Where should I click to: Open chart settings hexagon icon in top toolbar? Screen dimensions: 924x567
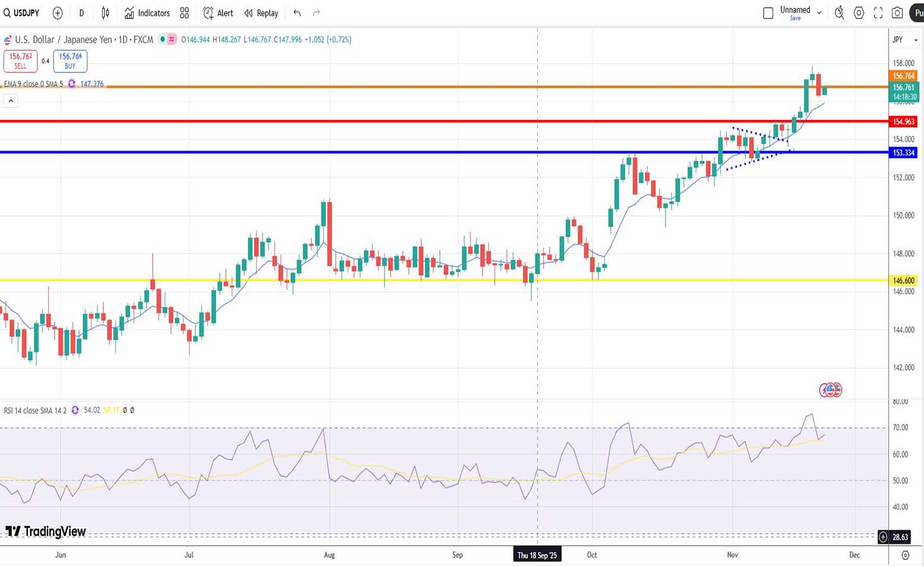pos(859,13)
